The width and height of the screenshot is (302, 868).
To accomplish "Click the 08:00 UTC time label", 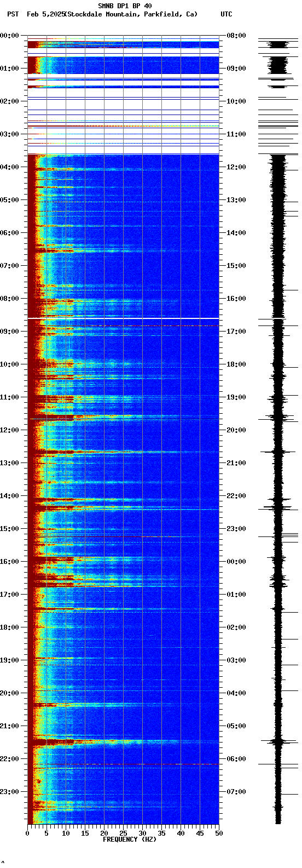I will pyautogui.click(x=236, y=36).
